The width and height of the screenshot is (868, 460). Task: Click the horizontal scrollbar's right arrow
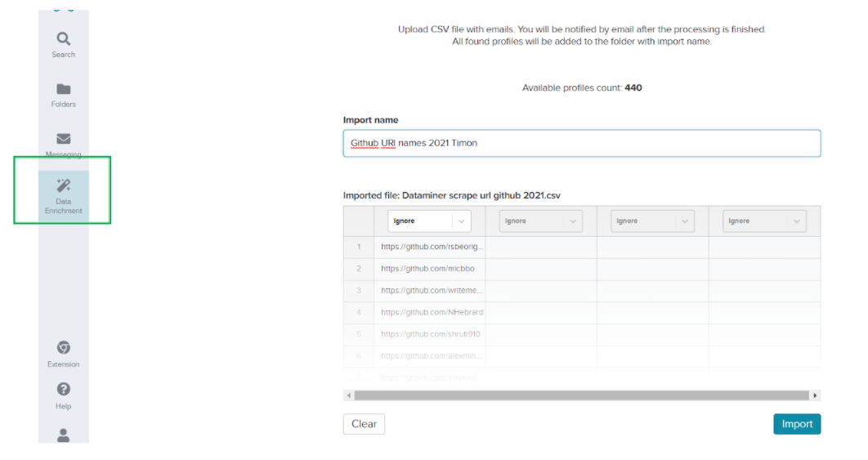[815, 395]
